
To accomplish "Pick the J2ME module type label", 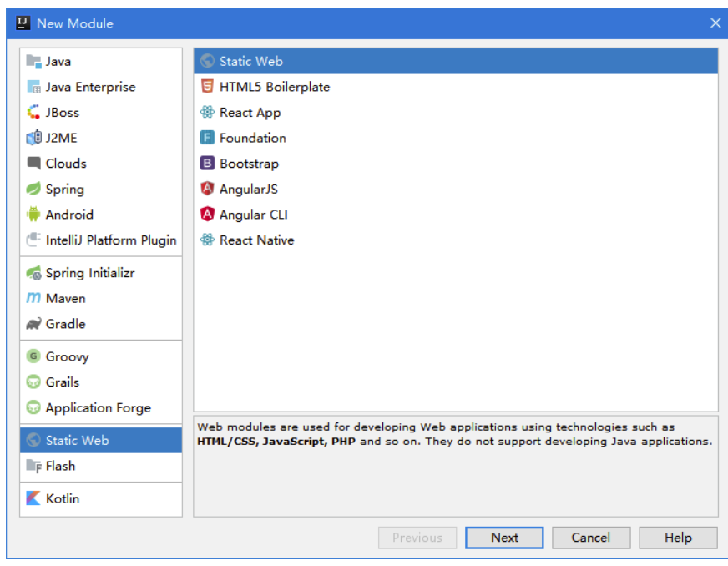I will 62,139.
